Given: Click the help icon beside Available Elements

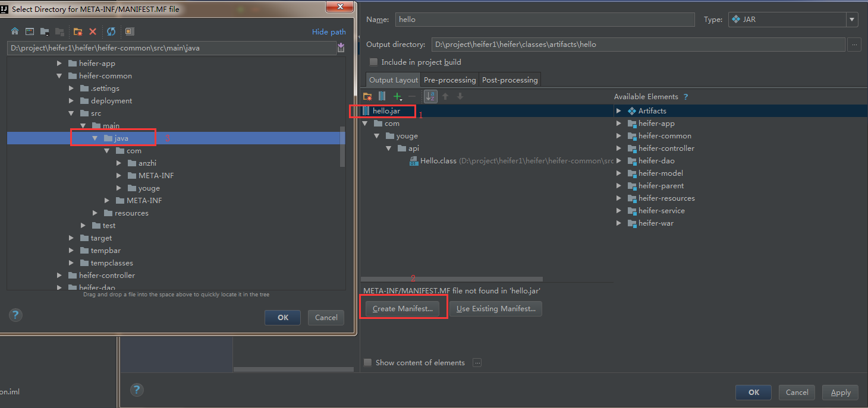Looking at the screenshot, I should [x=685, y=97].
